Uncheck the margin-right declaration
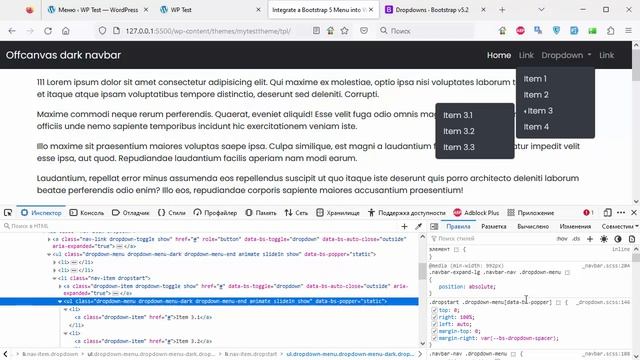 [x=434, y=338]
